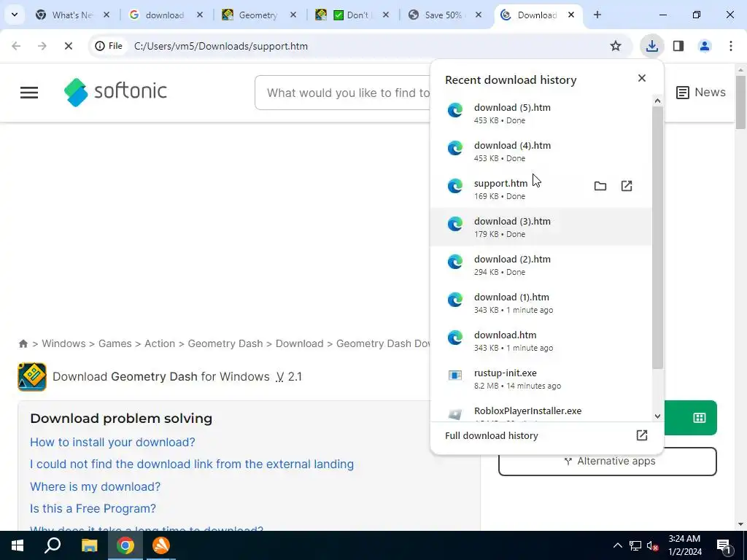Click the address bar URL
The image size is (747, 560).
(x=221, y=46)
